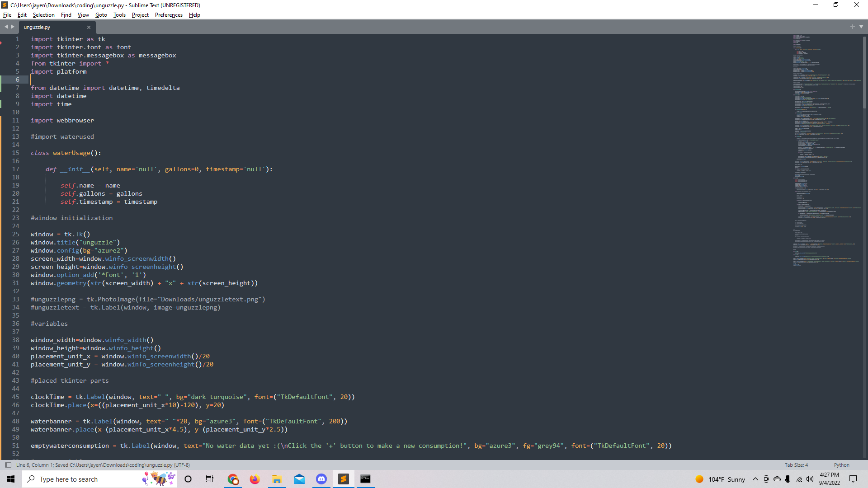Open the terminal window from taskbar
868x488 pixels.
(x=365, y=479)
